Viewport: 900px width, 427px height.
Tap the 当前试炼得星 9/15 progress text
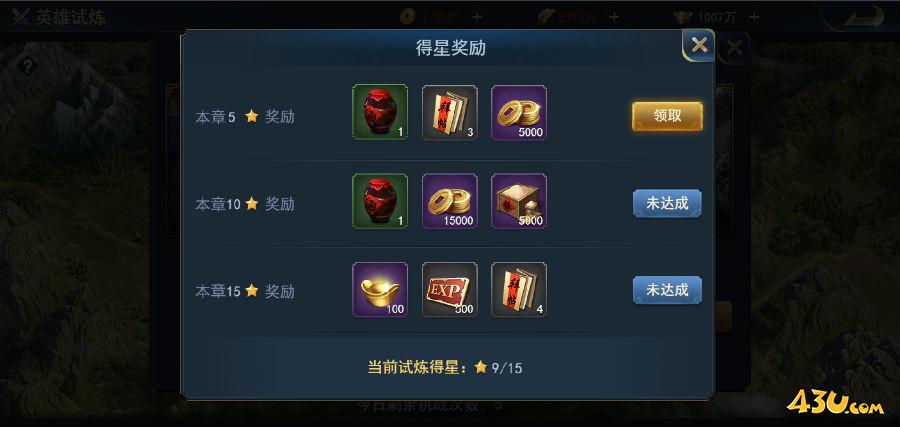[445, 367]
